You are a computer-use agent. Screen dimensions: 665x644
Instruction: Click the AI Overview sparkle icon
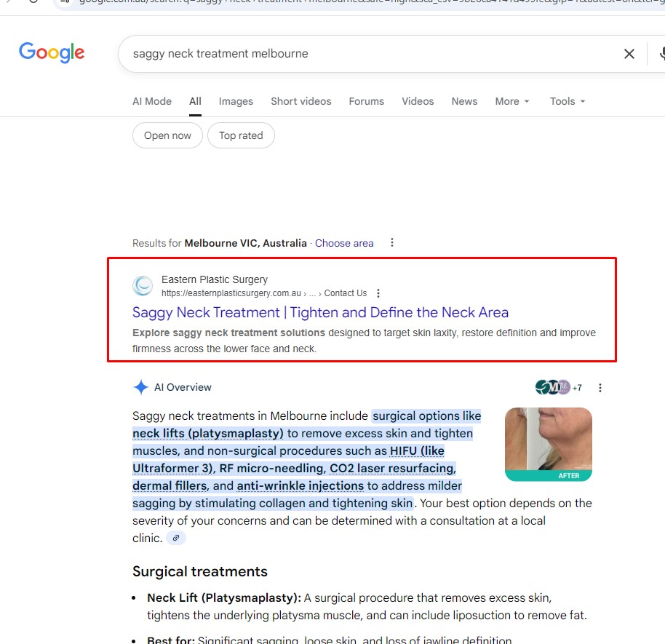(141, 387)
